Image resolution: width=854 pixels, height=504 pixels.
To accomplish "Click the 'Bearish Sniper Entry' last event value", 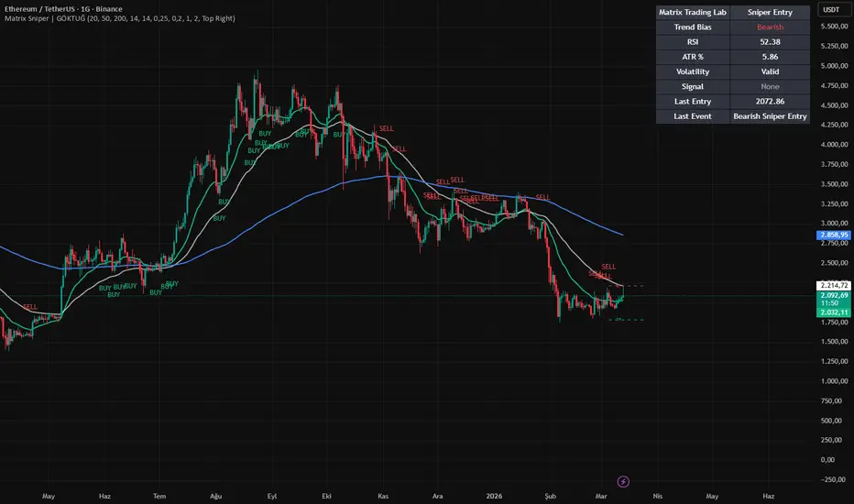I will [x=770, y=116].
